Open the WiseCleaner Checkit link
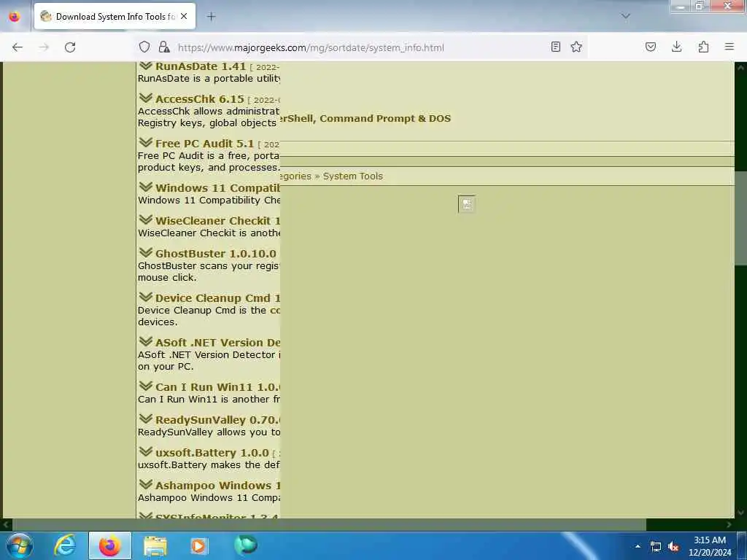Image resolution: width=747 pixels, height=560 pixels. tap(217, 221)
